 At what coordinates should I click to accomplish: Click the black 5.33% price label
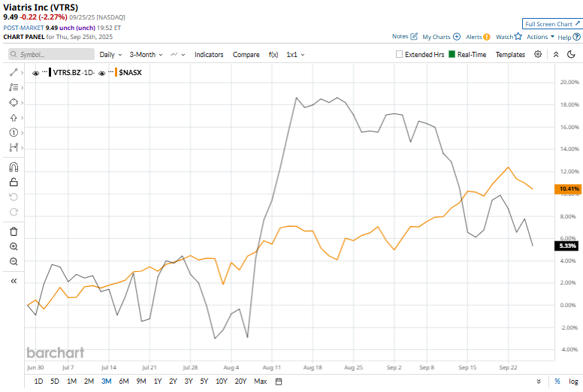click(566, 246)
